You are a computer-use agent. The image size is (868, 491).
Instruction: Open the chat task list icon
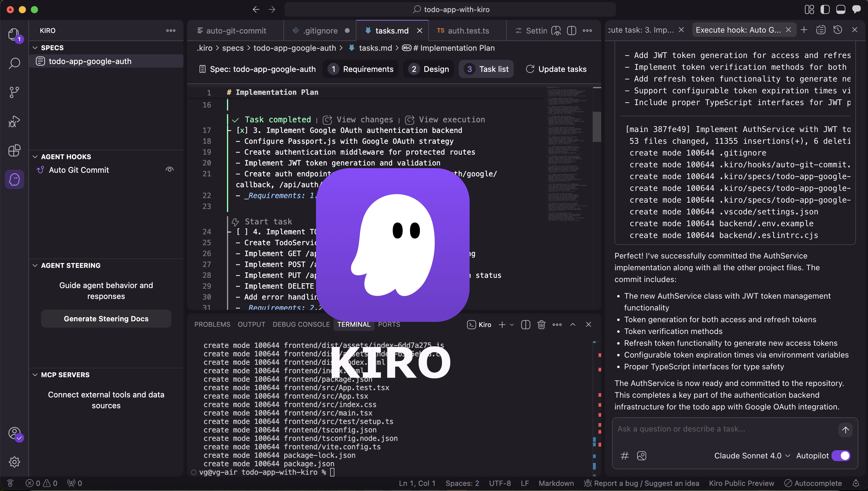821,30
